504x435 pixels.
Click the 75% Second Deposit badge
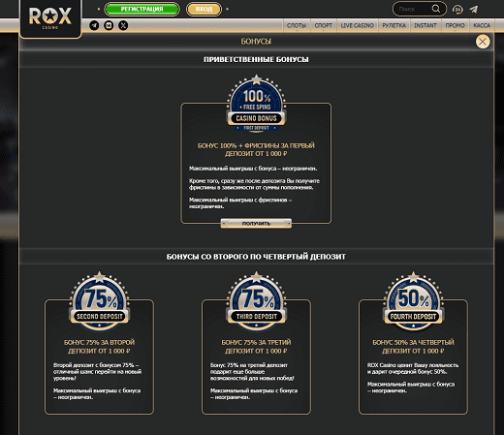tap(100, 301)
